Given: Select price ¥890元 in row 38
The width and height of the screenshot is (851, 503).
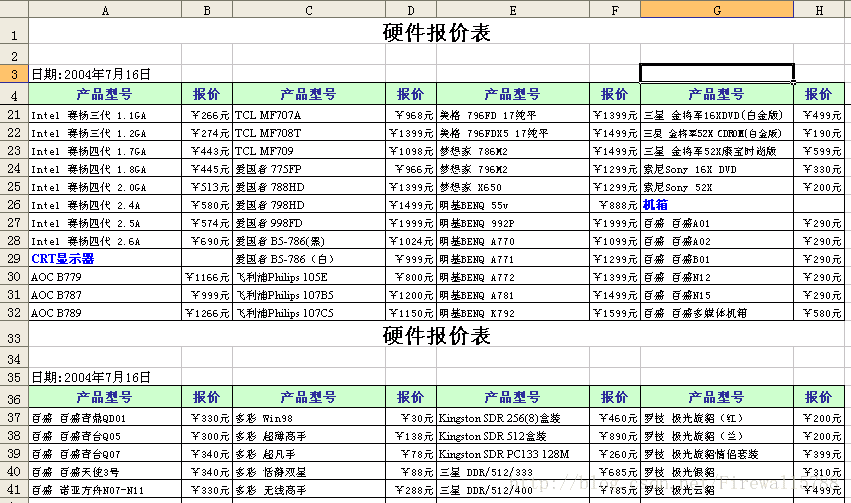Looking at the screenshot, I should pos(615,436).
